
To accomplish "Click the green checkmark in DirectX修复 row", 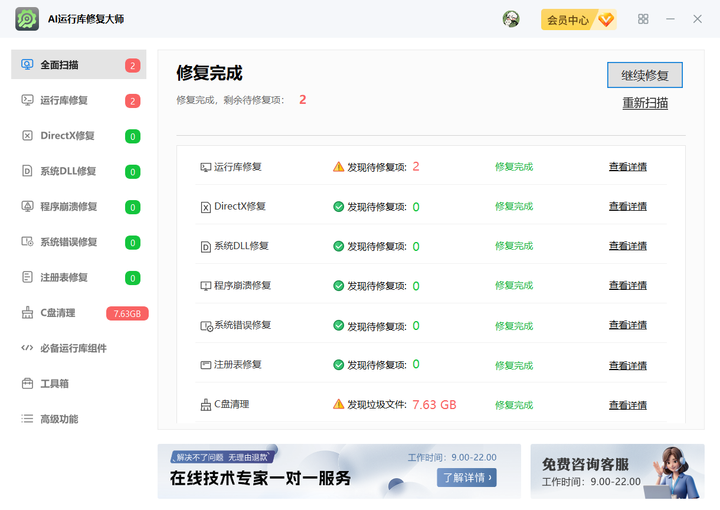I will (338, 207).
